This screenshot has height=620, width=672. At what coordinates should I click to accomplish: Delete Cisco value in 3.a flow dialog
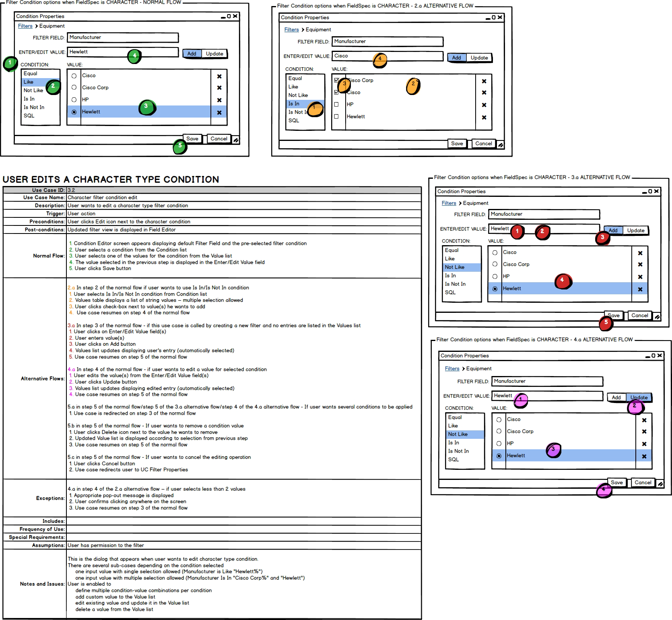point(640,253)
